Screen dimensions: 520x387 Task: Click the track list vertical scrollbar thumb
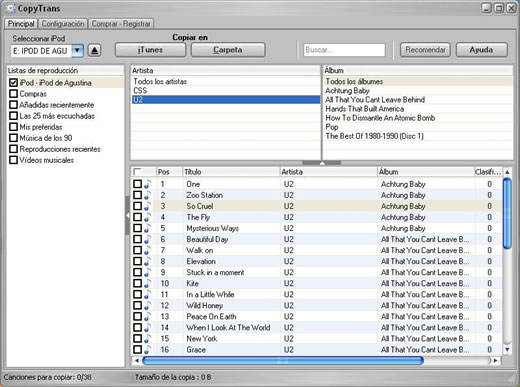coord(507,213)
